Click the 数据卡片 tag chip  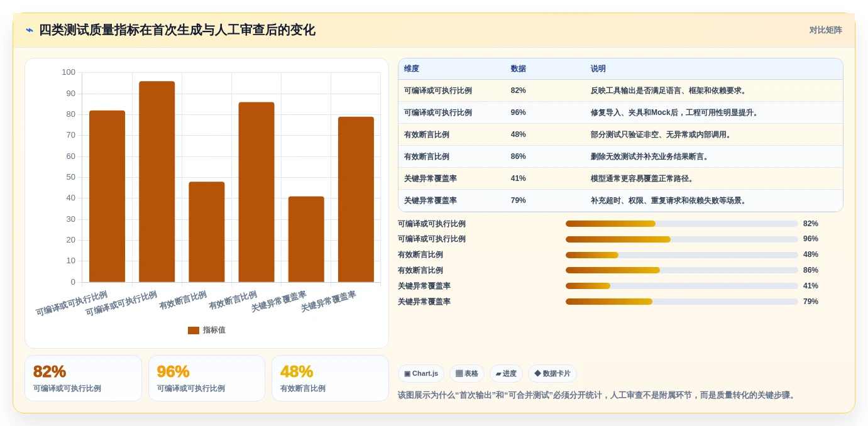[x=552, y=373]
